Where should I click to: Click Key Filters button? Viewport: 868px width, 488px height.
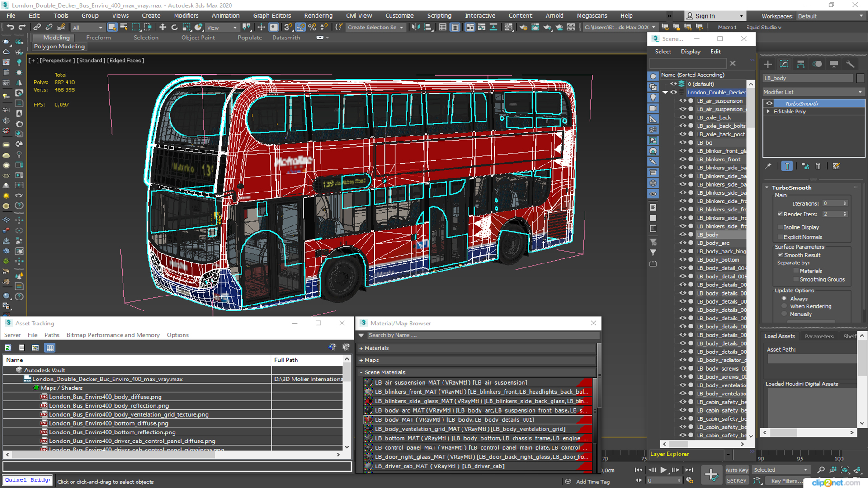[x=787, y=481]
